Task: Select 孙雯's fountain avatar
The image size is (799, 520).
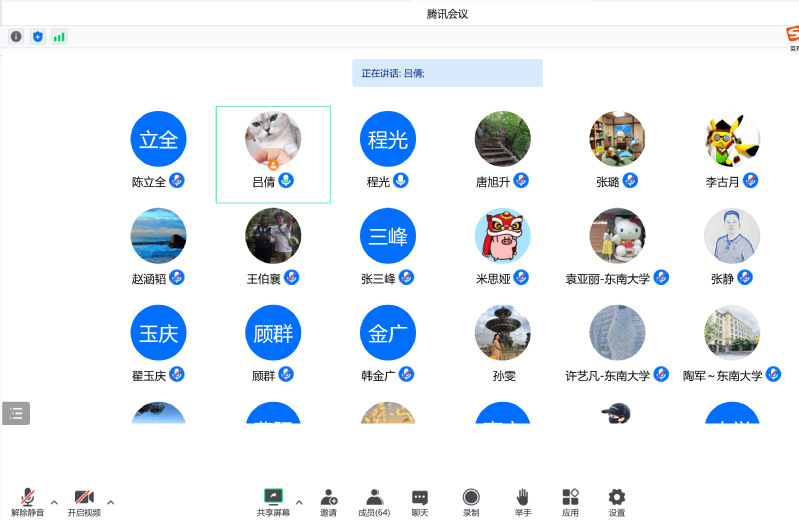Action: coord(502,332)
